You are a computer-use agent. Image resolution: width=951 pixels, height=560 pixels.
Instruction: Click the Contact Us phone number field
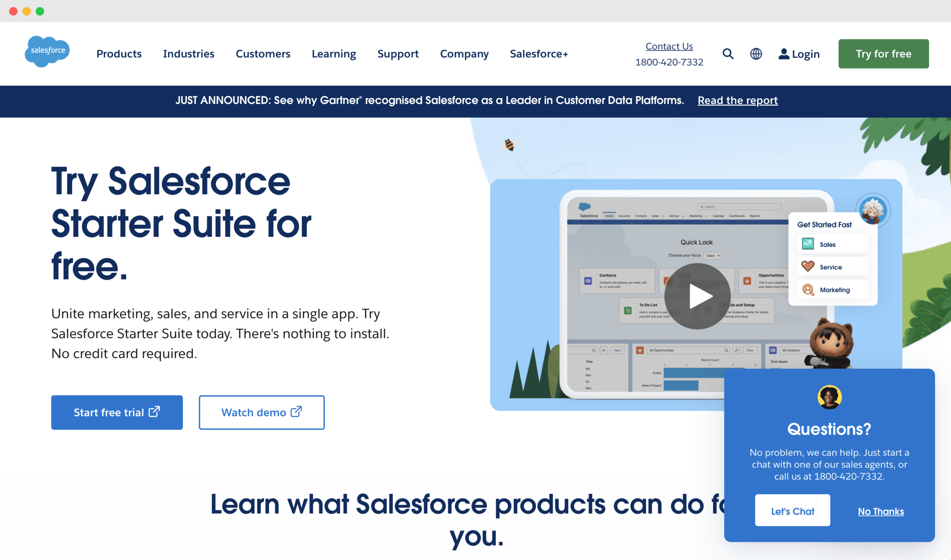(669, 62)
